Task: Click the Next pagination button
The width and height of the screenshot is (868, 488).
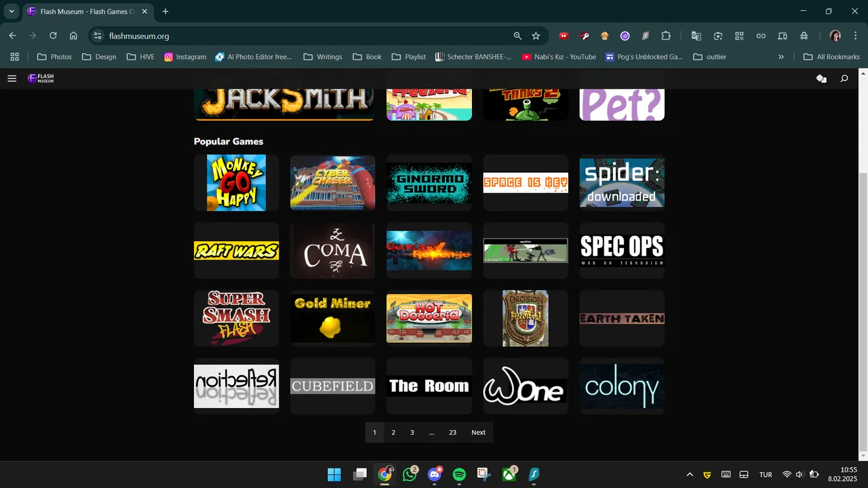Action: [479, 432]
